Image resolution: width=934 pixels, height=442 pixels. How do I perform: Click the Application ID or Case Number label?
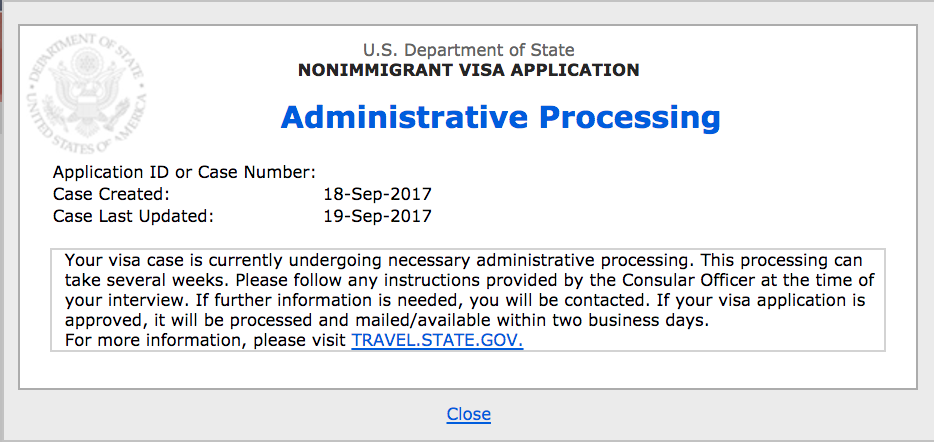pos(184,173)
